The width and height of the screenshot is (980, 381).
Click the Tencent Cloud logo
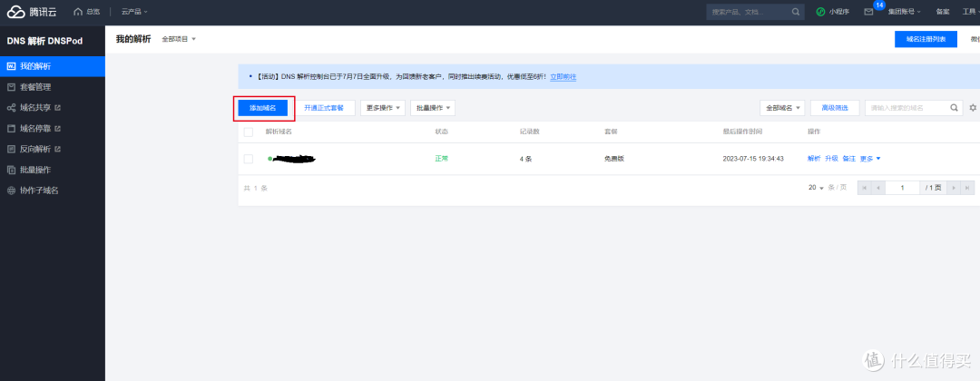pyautogui.click(x=32, y=11)
